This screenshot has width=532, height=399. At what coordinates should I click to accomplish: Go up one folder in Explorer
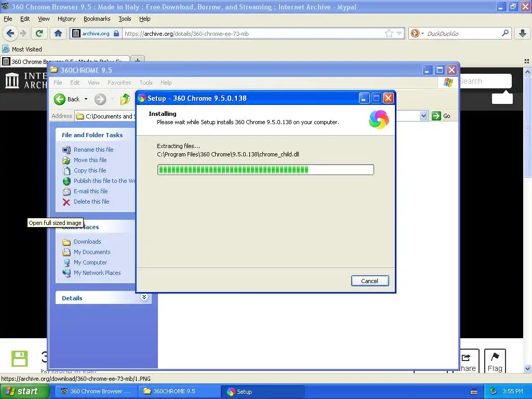coord(125,99)
